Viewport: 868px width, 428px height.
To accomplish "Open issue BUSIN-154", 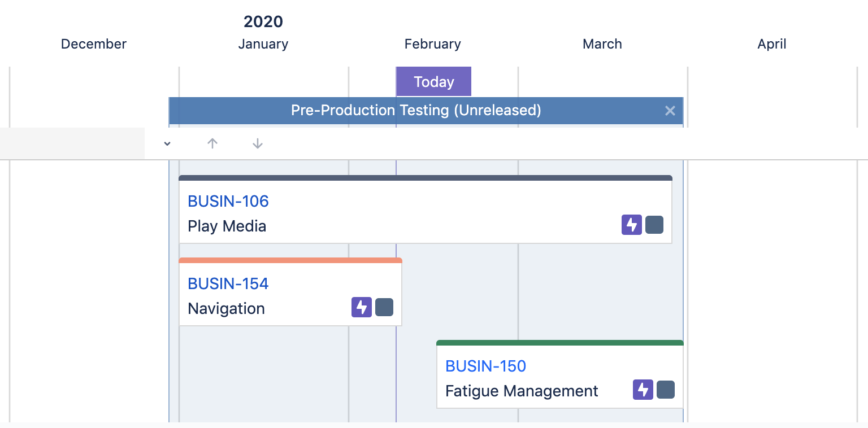I will [228, 283].
